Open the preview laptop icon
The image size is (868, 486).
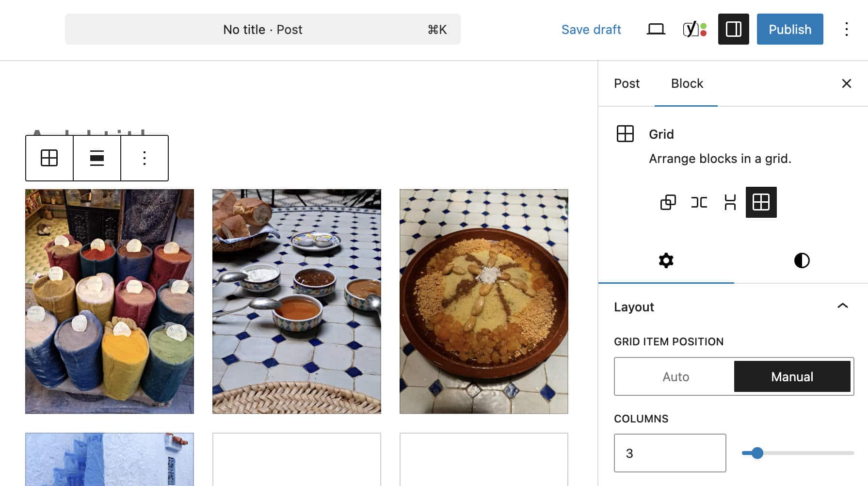pyautogui.click(x=656, y=29)
